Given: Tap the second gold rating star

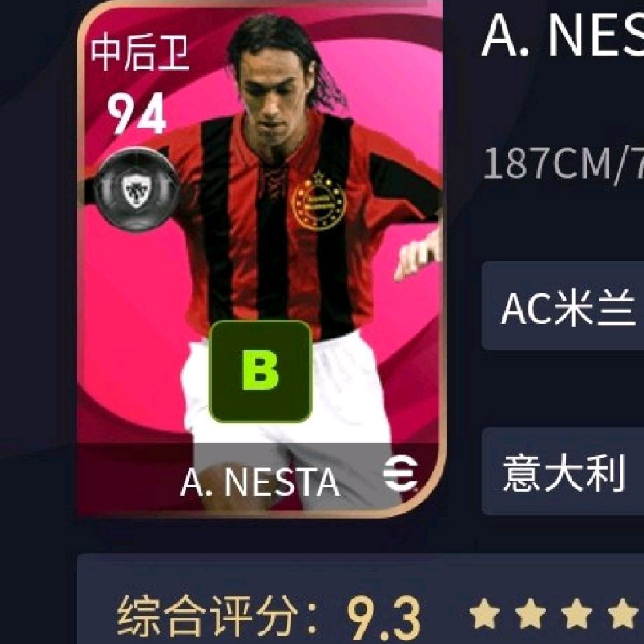Looking at the screenshot, I should coord(531,614).
